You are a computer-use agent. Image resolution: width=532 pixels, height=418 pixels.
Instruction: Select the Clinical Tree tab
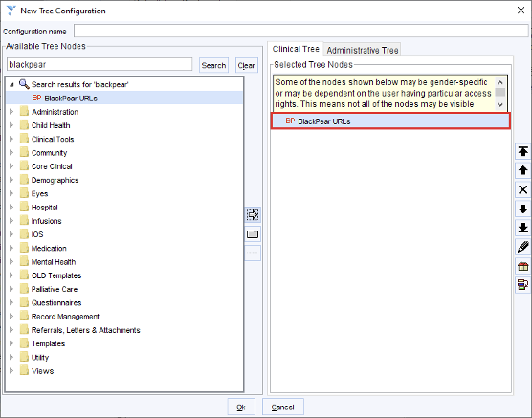(x=296, y=49)
